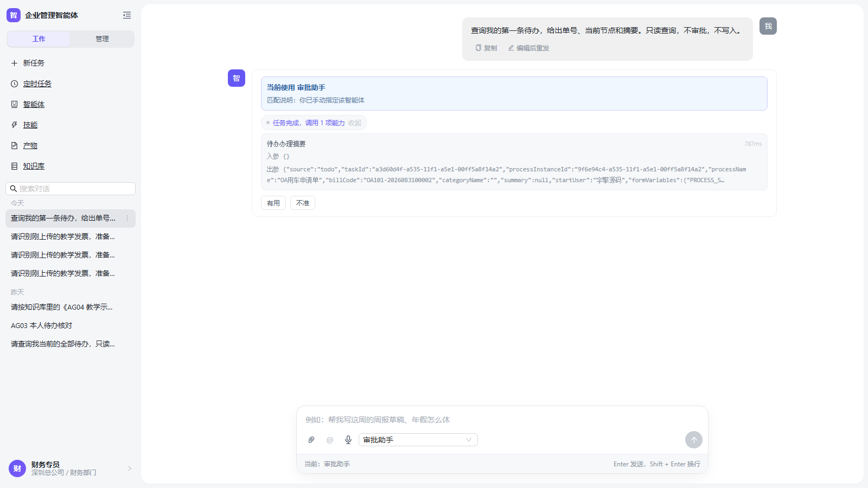
Task: Open the 智能体 menu entry
Action: pyautogui.click(x=34, y=104)
